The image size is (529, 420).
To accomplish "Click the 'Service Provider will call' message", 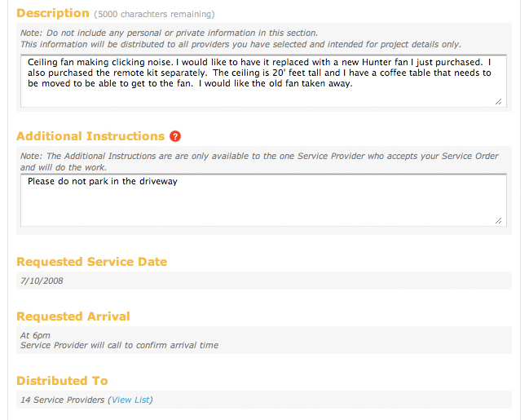I will [119, 346].
